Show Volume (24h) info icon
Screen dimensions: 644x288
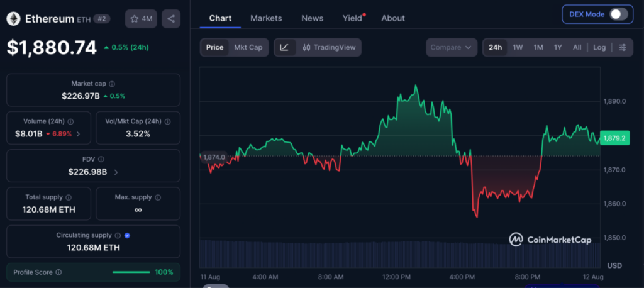70,121
